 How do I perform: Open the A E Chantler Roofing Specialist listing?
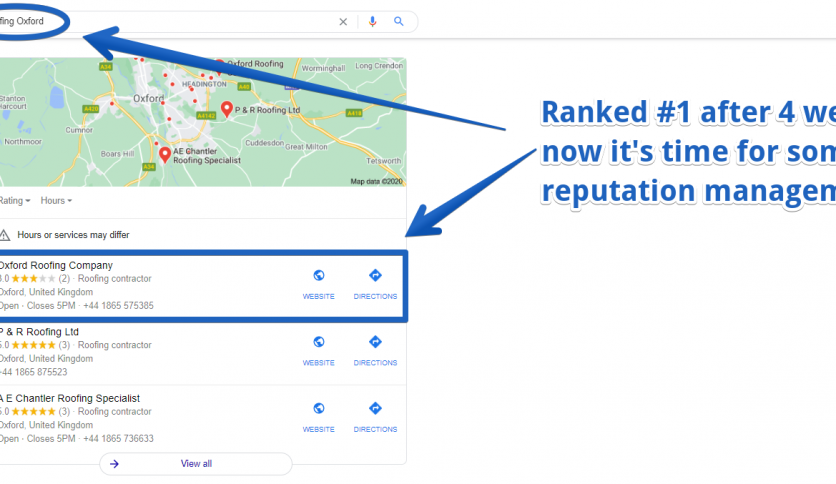pyautogui.click(x=70, y=399)
